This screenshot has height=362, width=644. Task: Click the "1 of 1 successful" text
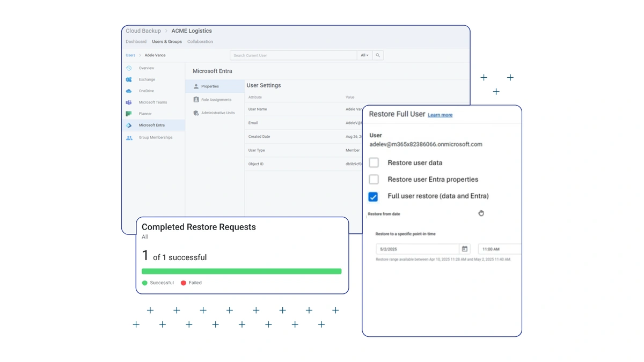click(174, 256)
